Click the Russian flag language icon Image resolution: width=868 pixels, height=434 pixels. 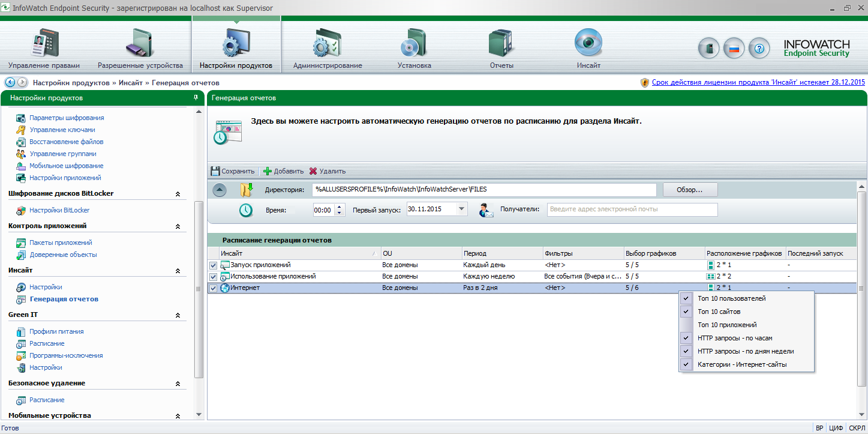(733, 49)
